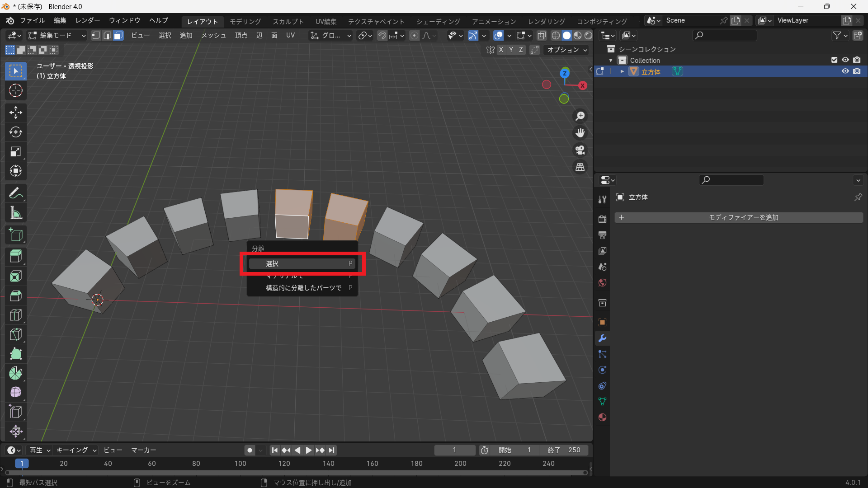Select the Scale tool
868x488 pixels.
(x=16, y=151)
